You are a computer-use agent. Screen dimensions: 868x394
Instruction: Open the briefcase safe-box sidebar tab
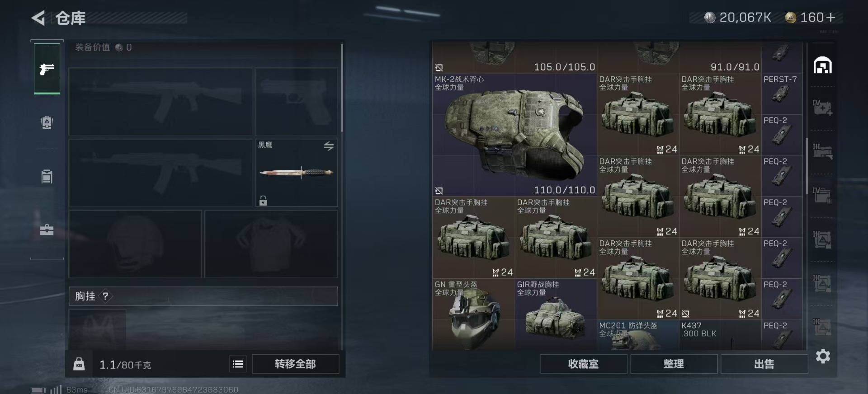[47, 230]
